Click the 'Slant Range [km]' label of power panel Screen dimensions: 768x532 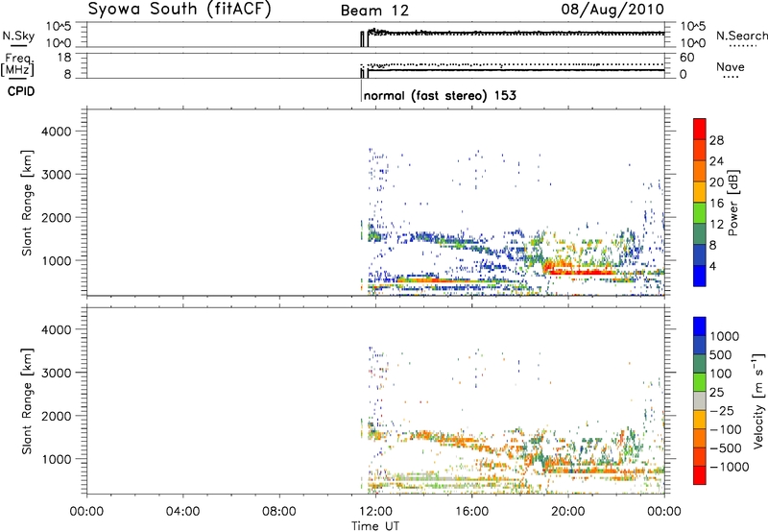[x=27, y=203]
